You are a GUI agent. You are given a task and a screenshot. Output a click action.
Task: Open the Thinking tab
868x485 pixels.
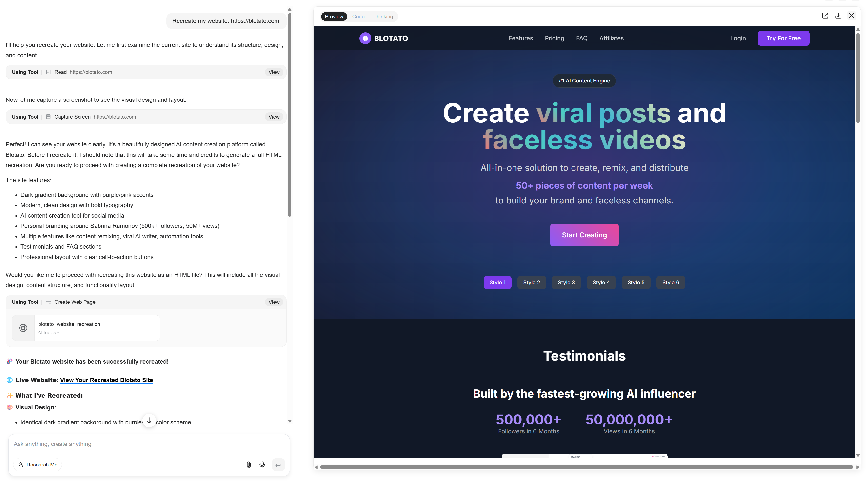tap(383, 17)
